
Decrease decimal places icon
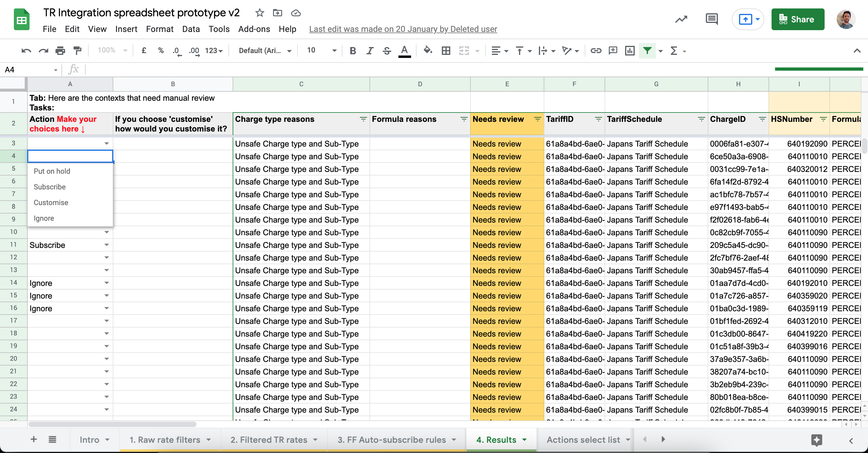click(x=177, y=51)
